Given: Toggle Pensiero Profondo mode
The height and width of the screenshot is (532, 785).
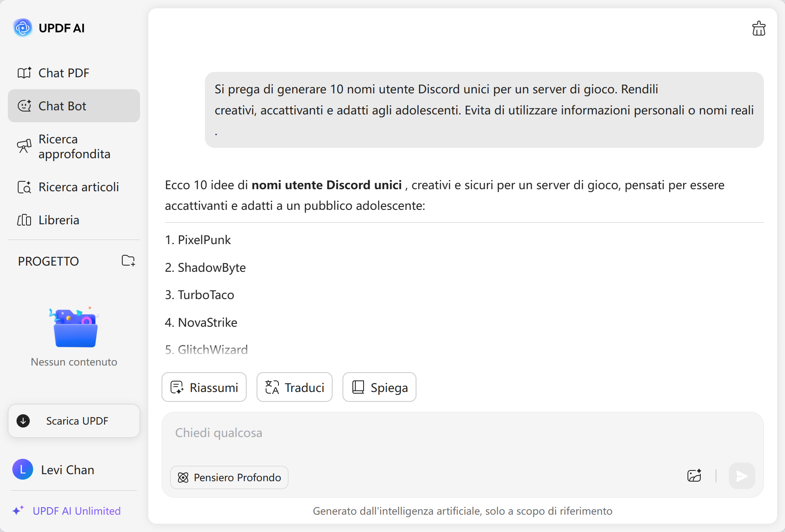Looking at the screenshot, I should coord(229,477).
